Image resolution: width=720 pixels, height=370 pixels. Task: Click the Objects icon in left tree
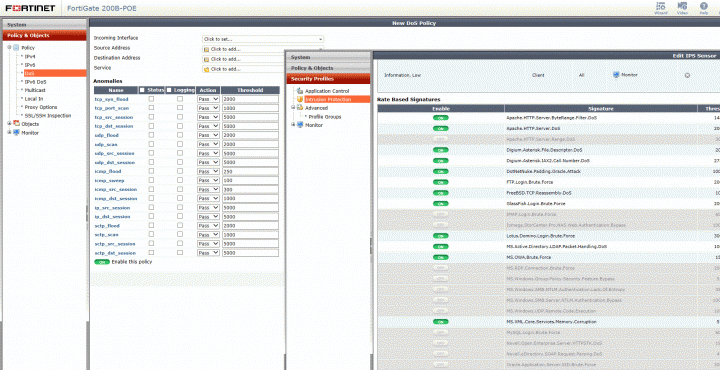click(x=16, y=124)
